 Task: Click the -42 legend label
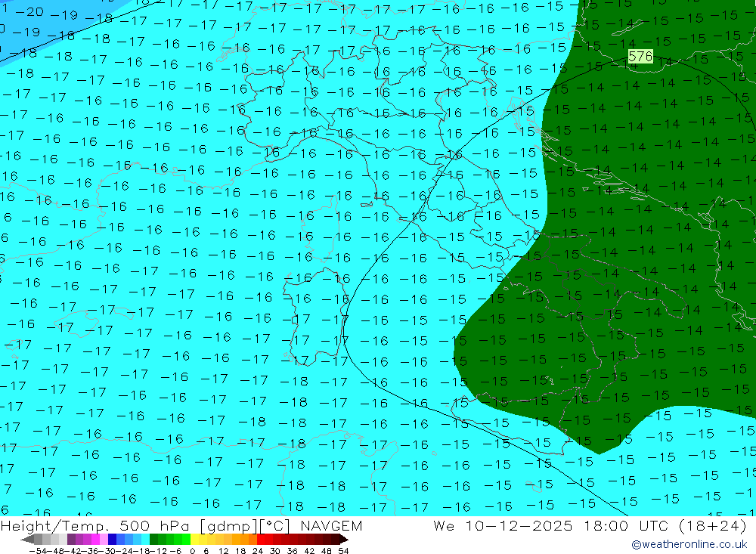click(x=73, y=551)
